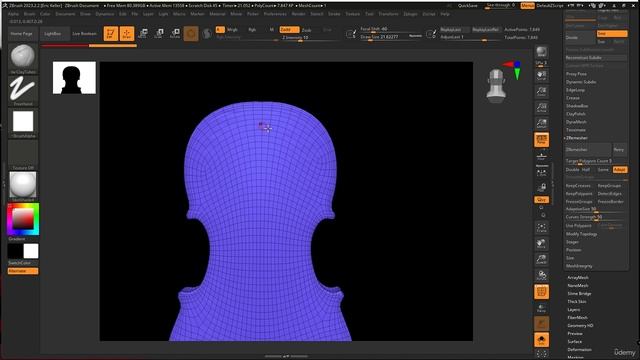This screenshot has height=360, width=640.
Task: Expand the FiberMesh subpalette
Action: 578,318
